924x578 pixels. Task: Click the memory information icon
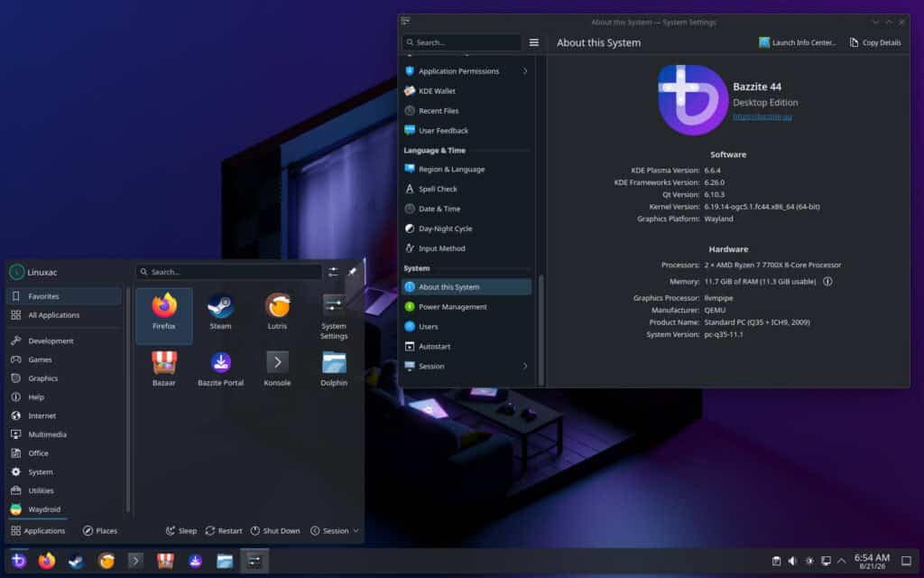click(x=827, y=282)
